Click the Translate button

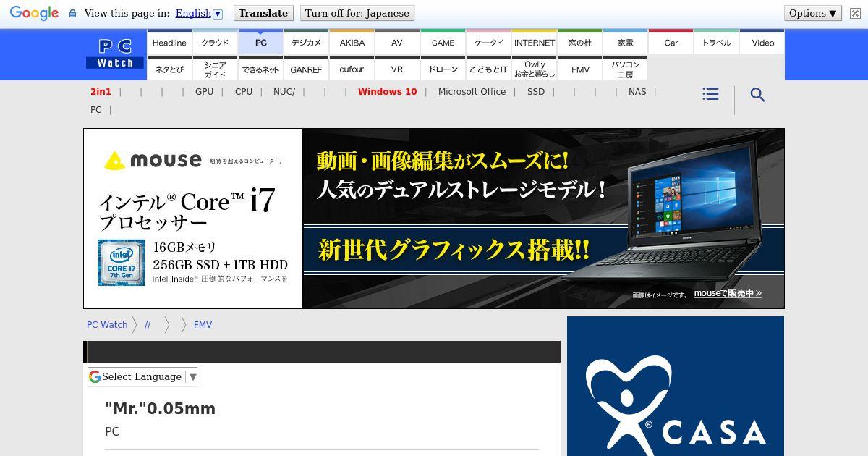pyautogui.click(x=263, y=13)
